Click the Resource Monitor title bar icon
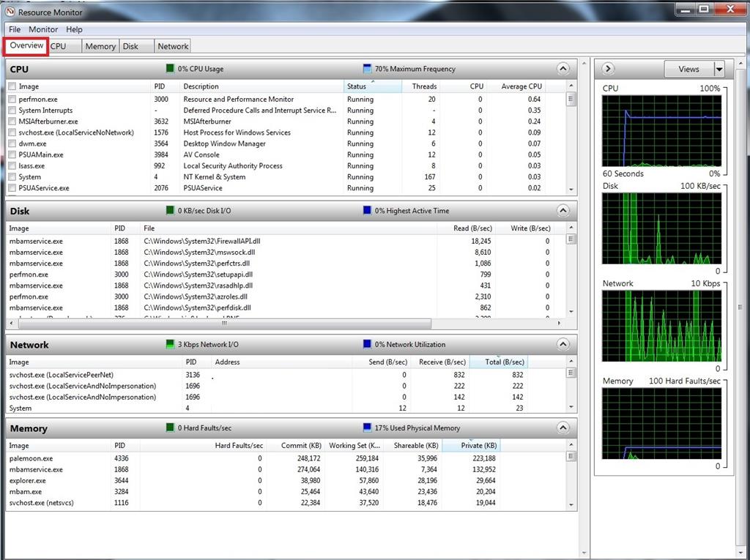The width and height of the screenshot is (750, 560). 10,12
